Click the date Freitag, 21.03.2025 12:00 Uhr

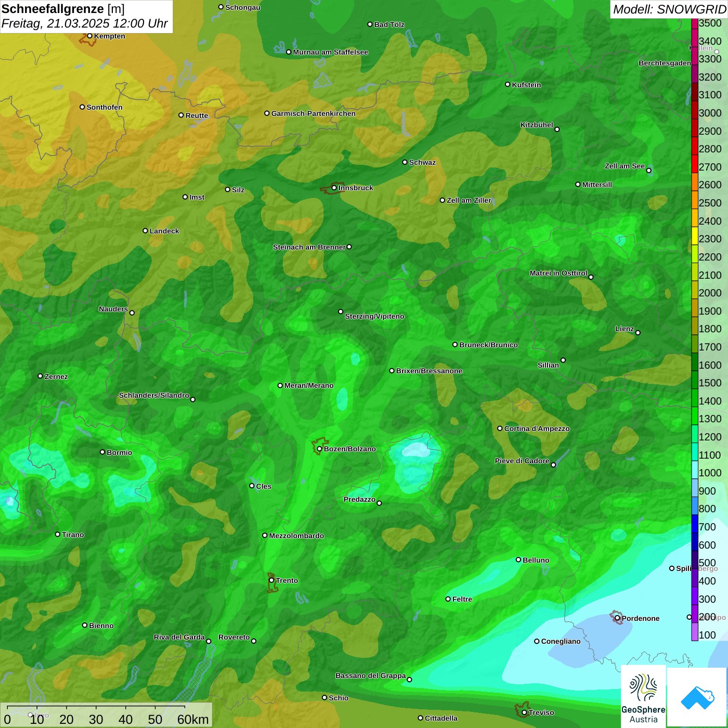(84, 24)
